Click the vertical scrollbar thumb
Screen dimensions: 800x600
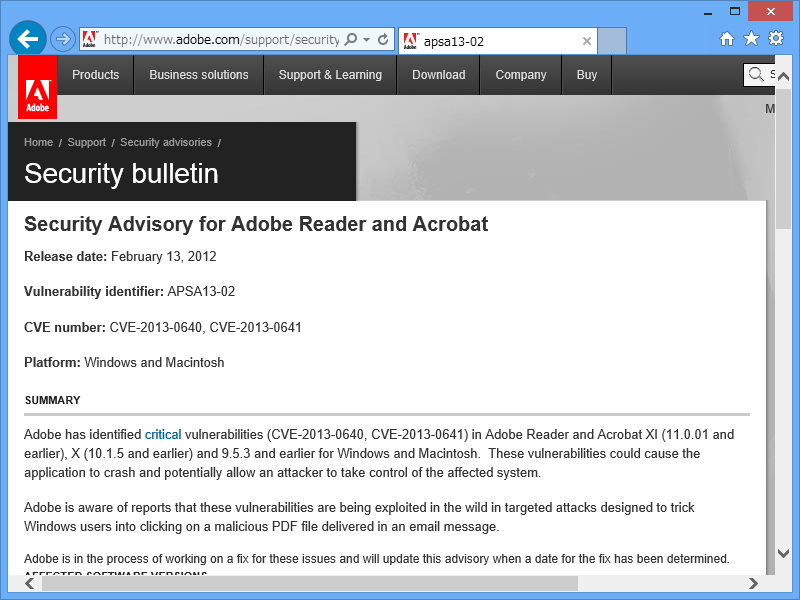[784, 157]
